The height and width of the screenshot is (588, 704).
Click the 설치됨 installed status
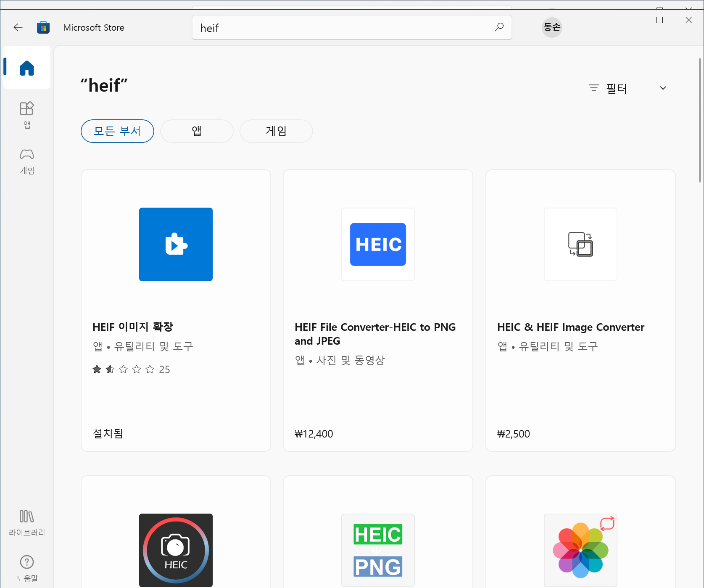pyautogui.click(x=108, y=433)
